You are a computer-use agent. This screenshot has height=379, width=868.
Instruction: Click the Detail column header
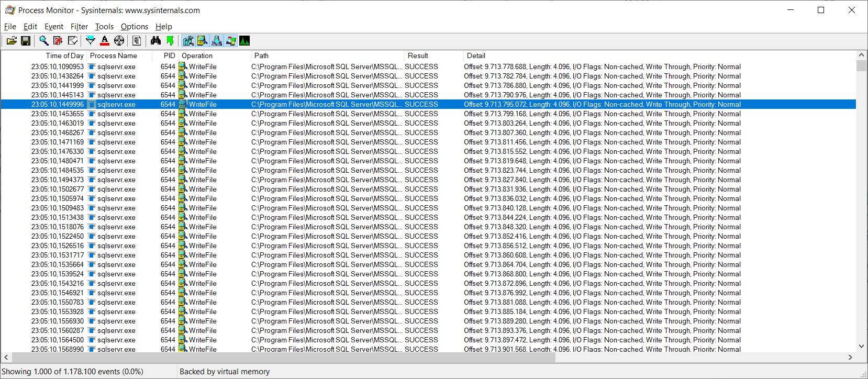point(660,55)
